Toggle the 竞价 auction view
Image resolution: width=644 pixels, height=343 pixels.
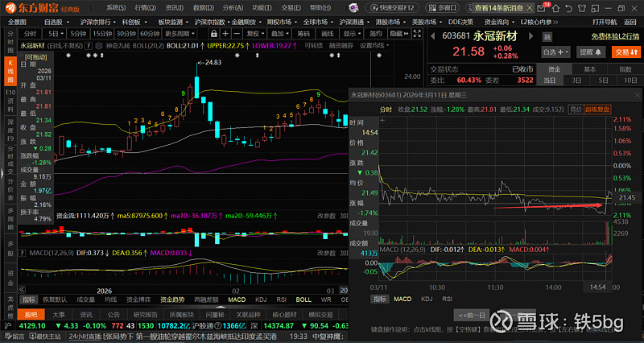pos(576,110)
